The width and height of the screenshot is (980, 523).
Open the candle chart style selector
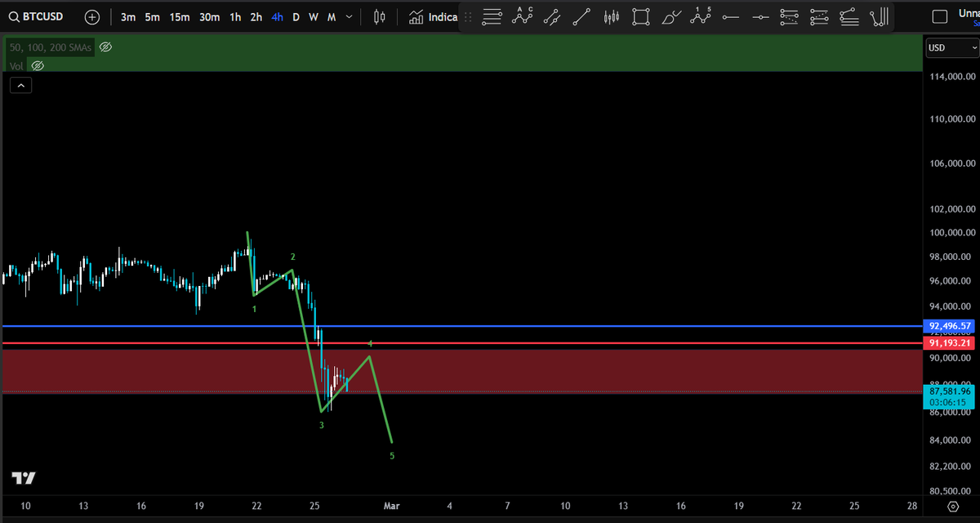pyautogui.click(x=378, y=16)
